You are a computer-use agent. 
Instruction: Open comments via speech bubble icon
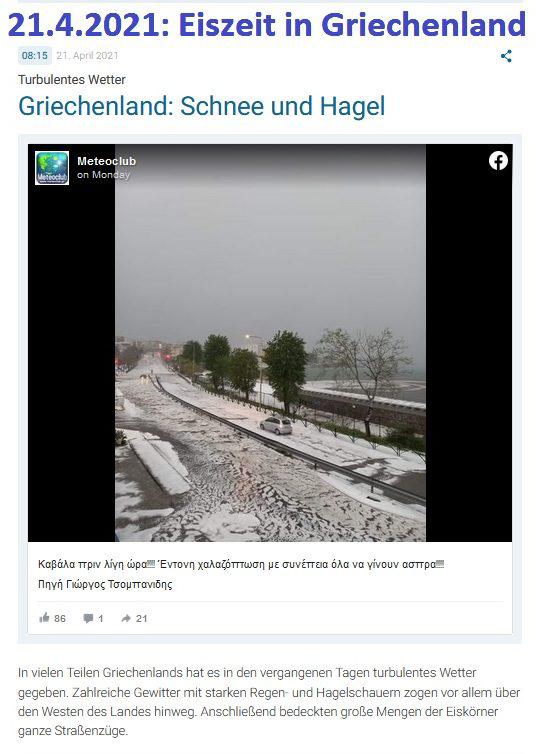click(88, 618)
